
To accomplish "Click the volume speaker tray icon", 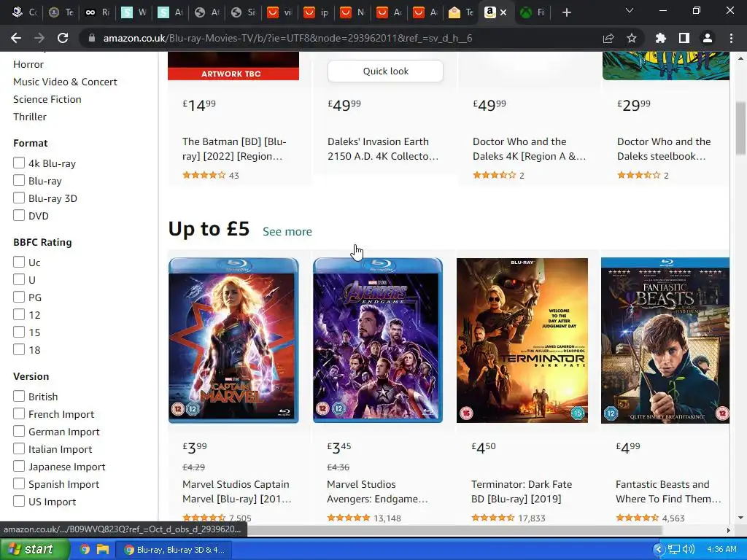I will (x=689, y=549).
